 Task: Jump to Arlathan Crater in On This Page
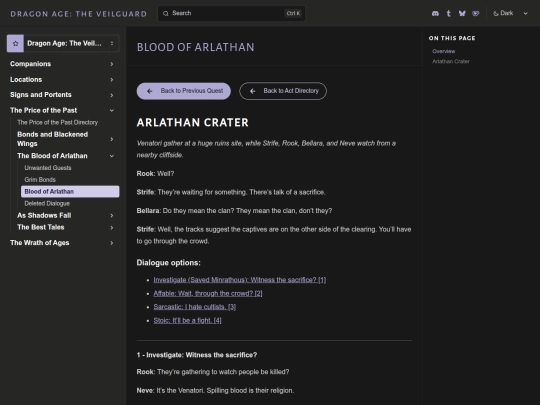(x=451, y=61)
